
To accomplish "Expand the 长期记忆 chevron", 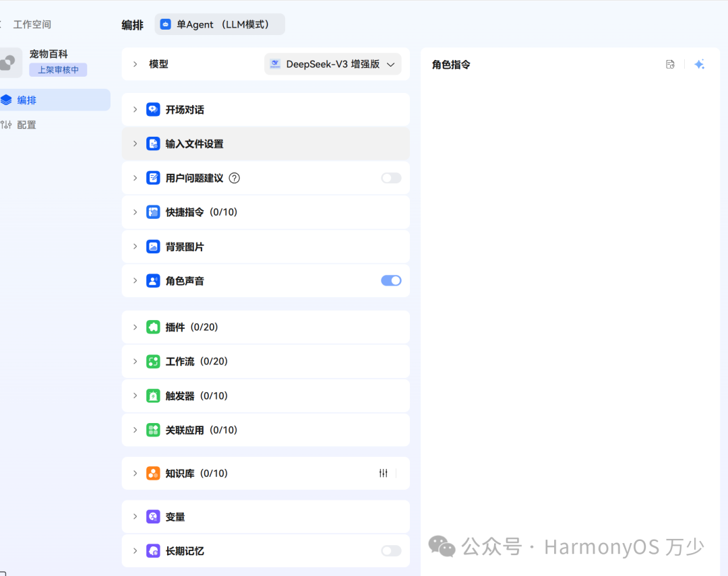I will coord(135,551).
